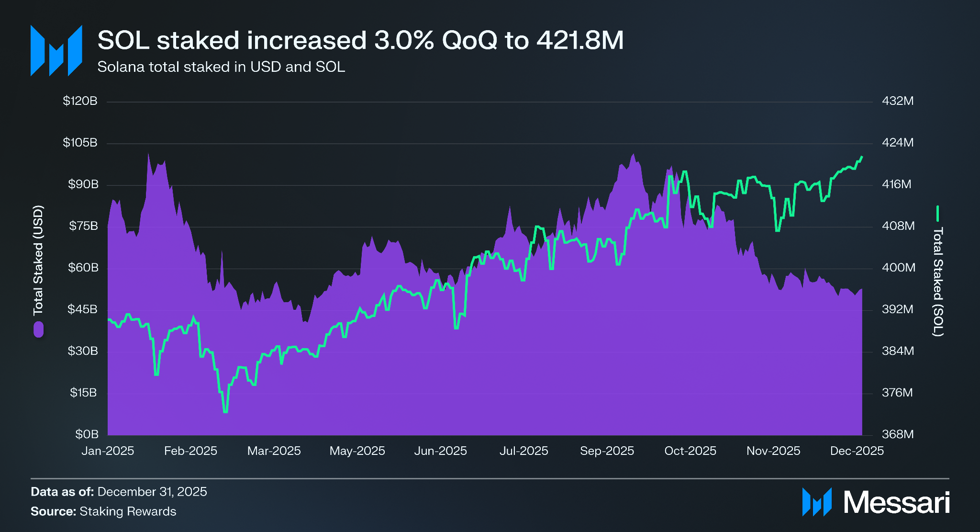Click the 'Total Staked (SOL)' axis title
This screenshot has width=980, height=532.
point(938,282)
